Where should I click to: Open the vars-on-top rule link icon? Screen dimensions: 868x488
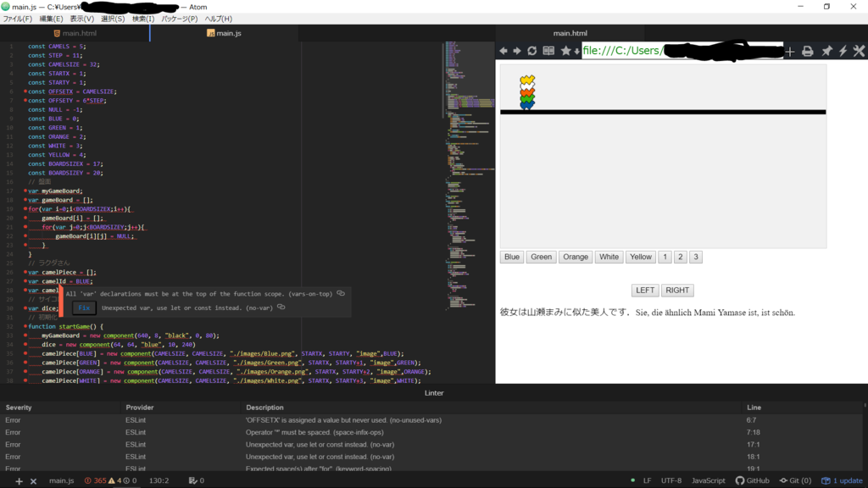tap(341, 293)
